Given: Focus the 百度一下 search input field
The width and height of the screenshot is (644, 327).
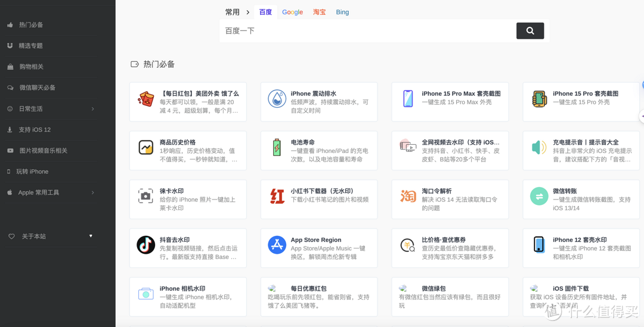Looking at the screenshot, I should [367, 31].
